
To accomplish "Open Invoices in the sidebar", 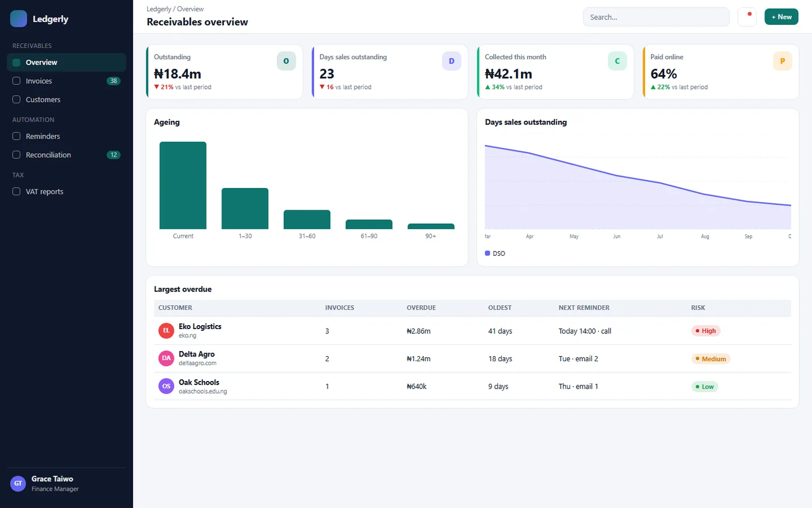I will click(66, 81).
